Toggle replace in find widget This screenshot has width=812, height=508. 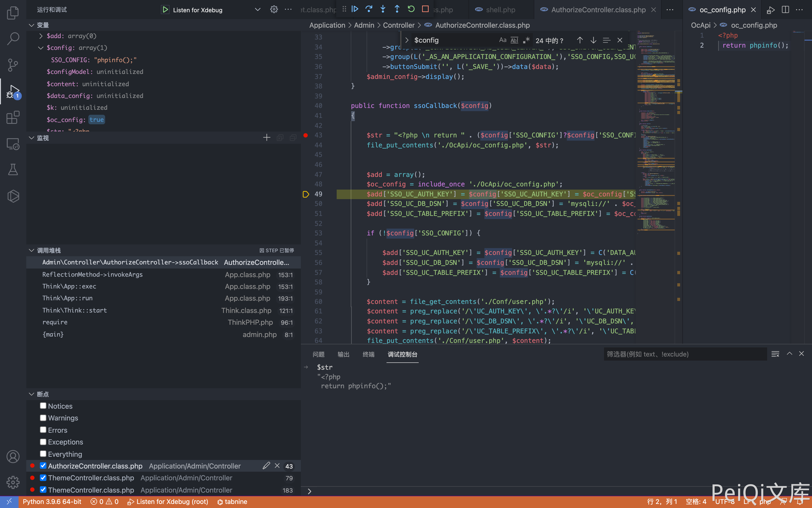pyautogui.click(x=407, y=40)
